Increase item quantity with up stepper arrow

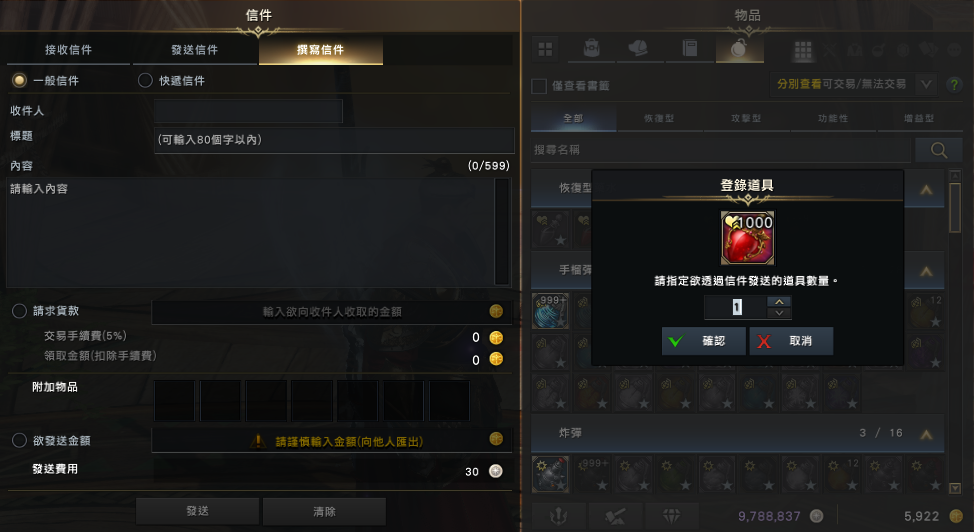click(x=779, y=301)
